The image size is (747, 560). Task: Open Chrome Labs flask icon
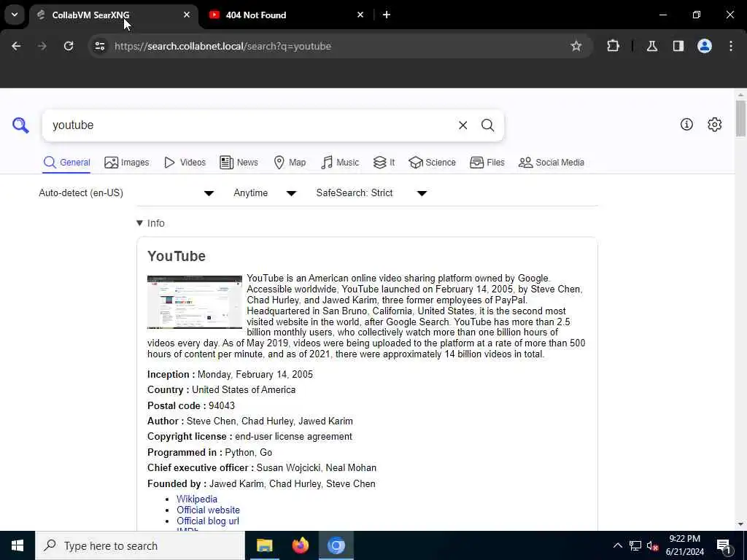pos(651,46)
